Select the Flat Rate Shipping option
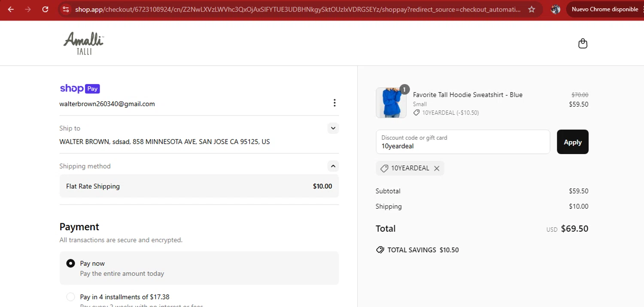This screenshot has width=644, height=307. point(199,186)
